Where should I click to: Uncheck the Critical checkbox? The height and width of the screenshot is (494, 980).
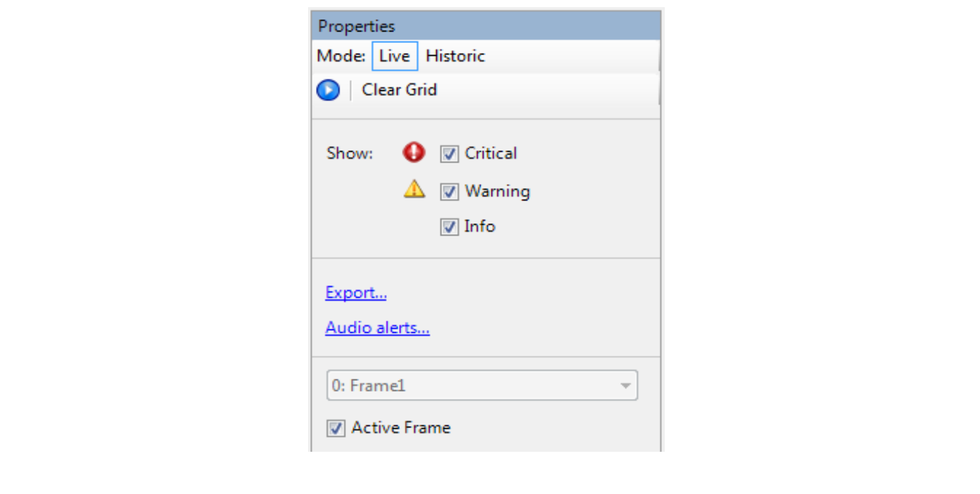click(449, 154)
